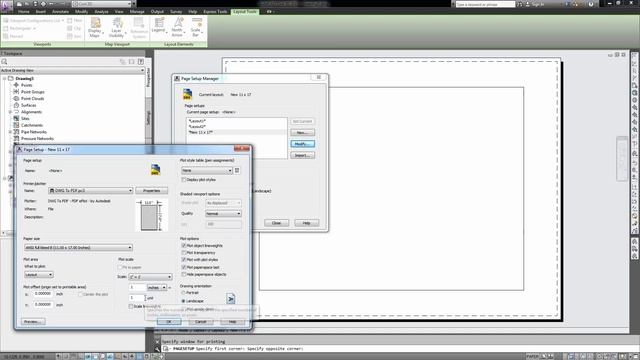Click Cancel in the Page Setup dialog
The height and width of the screenshot is (360, 640).
coord(200,322)
